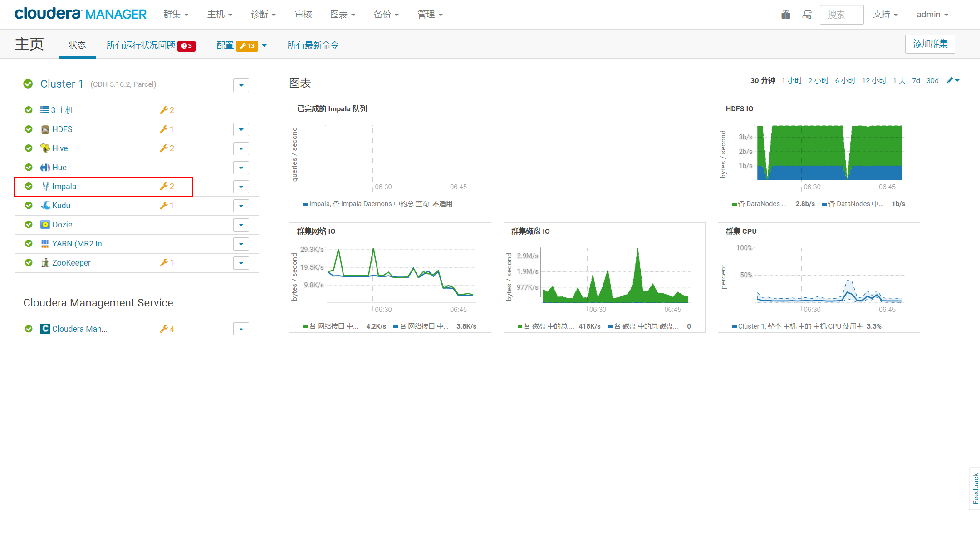This screenshot has height=557, width=980.
Task: Click green health status icon next to Kudu
Action: coord(29,206)
